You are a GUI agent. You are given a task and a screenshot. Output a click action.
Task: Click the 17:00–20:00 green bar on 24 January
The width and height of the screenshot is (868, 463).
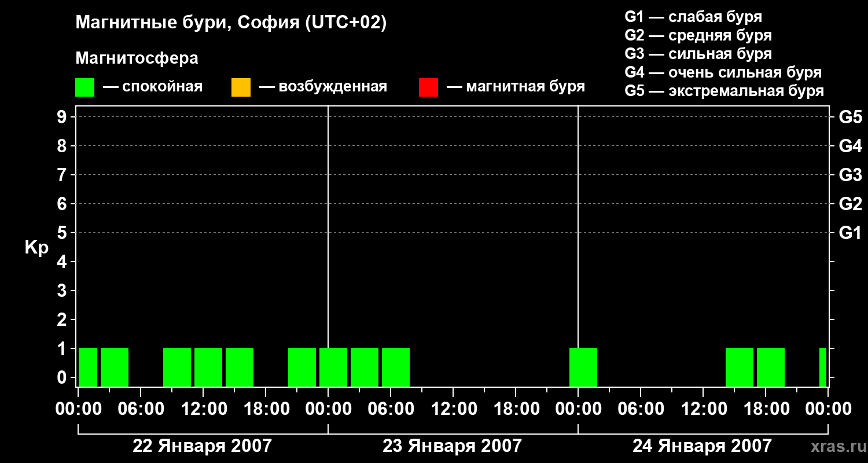point(771,367)
